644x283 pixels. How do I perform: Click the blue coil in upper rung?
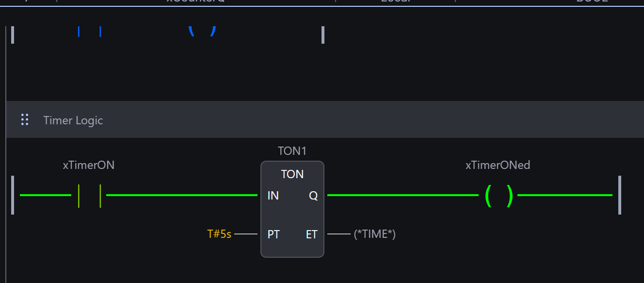point(202,31)
